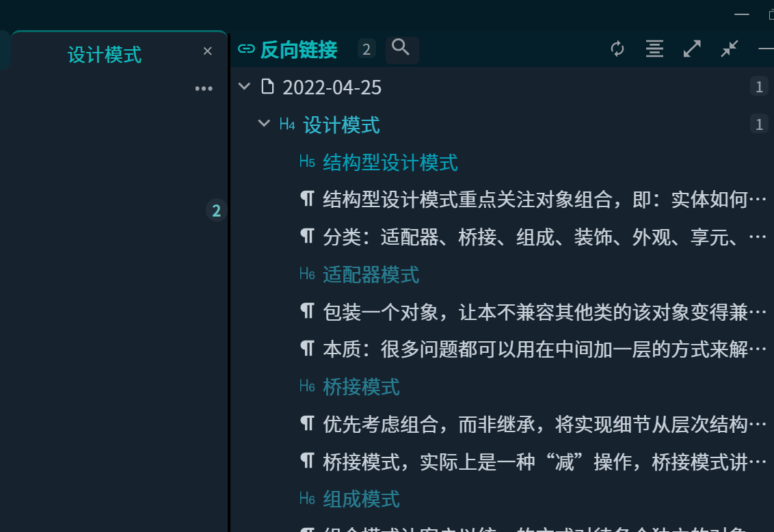Expand all backlink items
774x532 pixels.
(692, 49)
